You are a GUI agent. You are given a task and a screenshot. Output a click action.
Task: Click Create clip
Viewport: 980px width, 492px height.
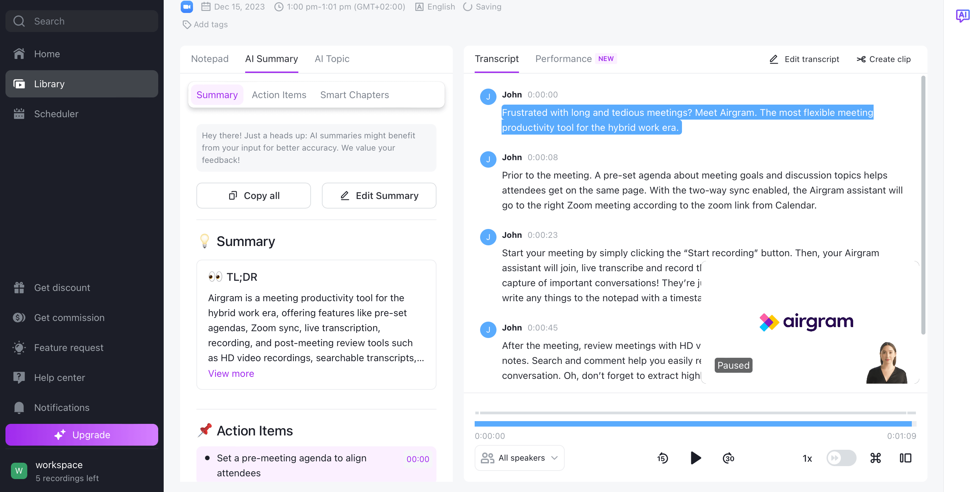[884, 59]
